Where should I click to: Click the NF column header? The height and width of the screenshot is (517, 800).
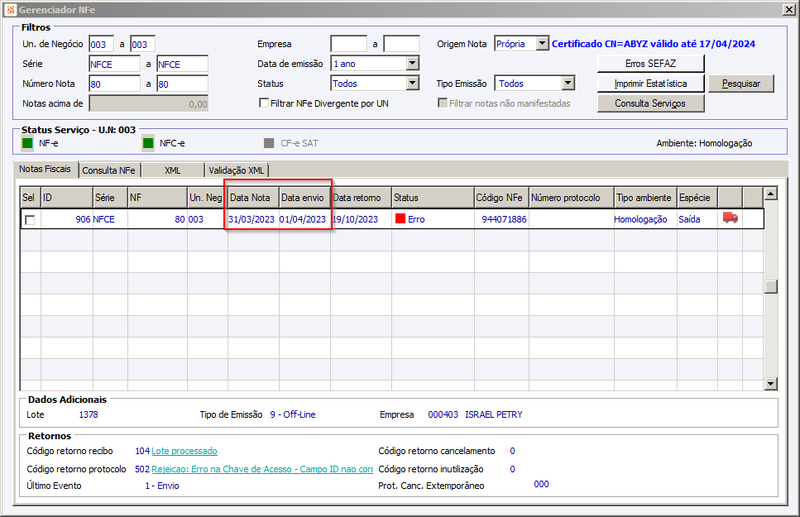click(157, 198)
